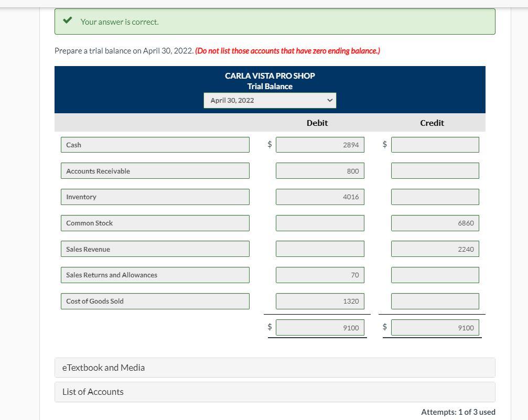Click the Cost of Goods Sold field

click(155, 301)
